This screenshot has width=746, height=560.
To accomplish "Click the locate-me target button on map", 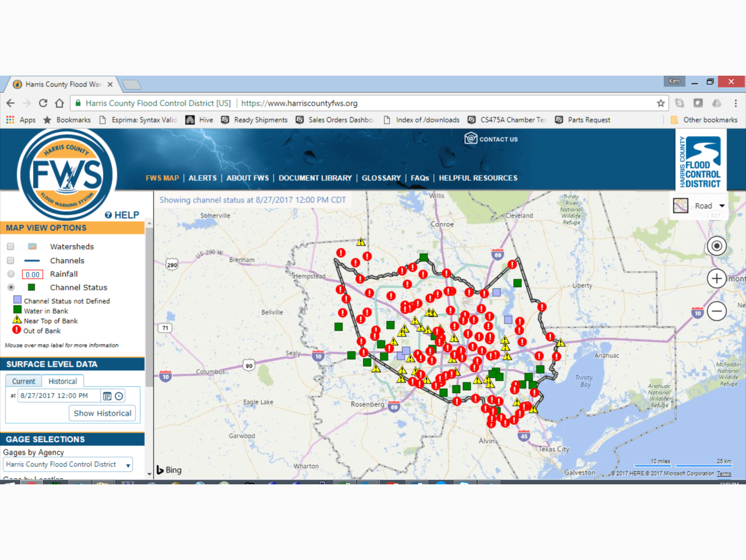I will click(x=717, y=246).
